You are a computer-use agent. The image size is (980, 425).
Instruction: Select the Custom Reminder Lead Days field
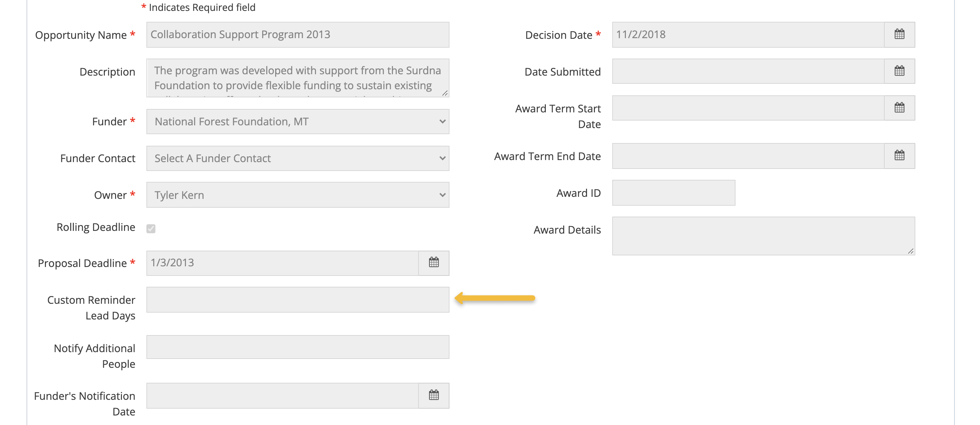coord(298,300)
